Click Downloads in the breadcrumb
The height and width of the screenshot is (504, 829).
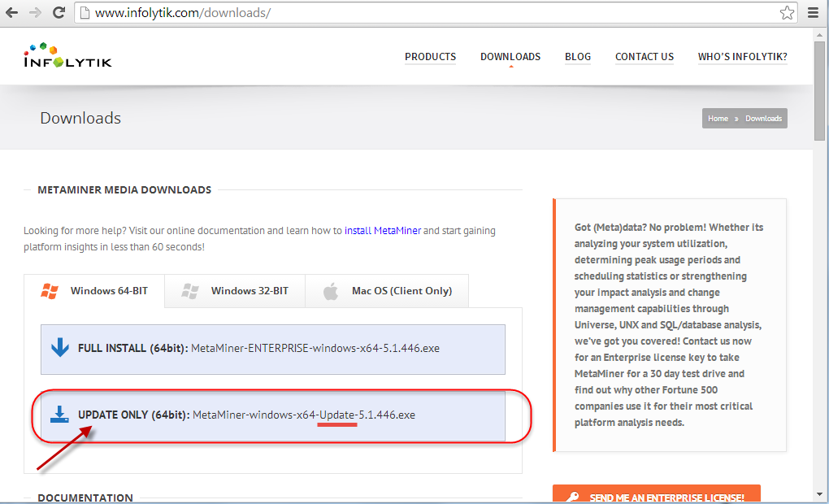(763, 119)
